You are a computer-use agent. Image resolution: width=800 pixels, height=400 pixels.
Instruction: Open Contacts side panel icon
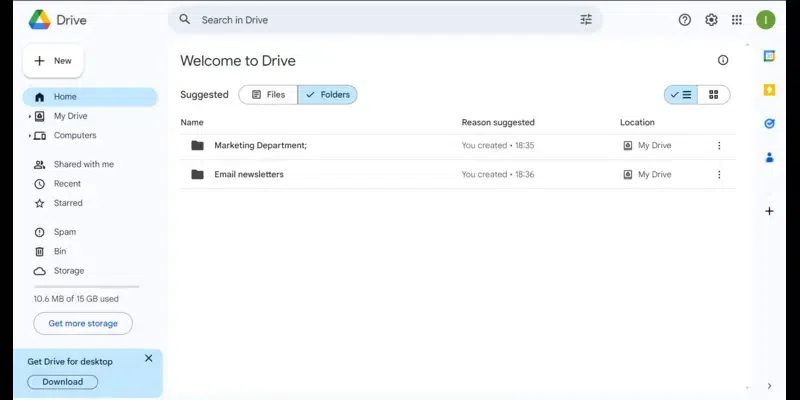tap(769, 158)
